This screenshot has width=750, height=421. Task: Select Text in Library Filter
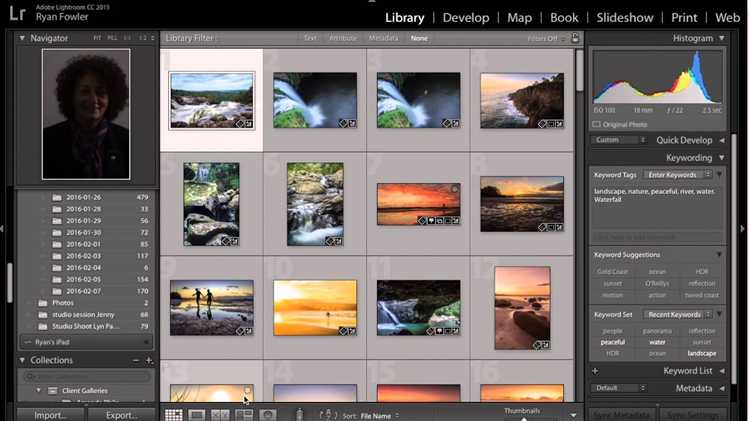pyautogui.click(x=310, y=38)
